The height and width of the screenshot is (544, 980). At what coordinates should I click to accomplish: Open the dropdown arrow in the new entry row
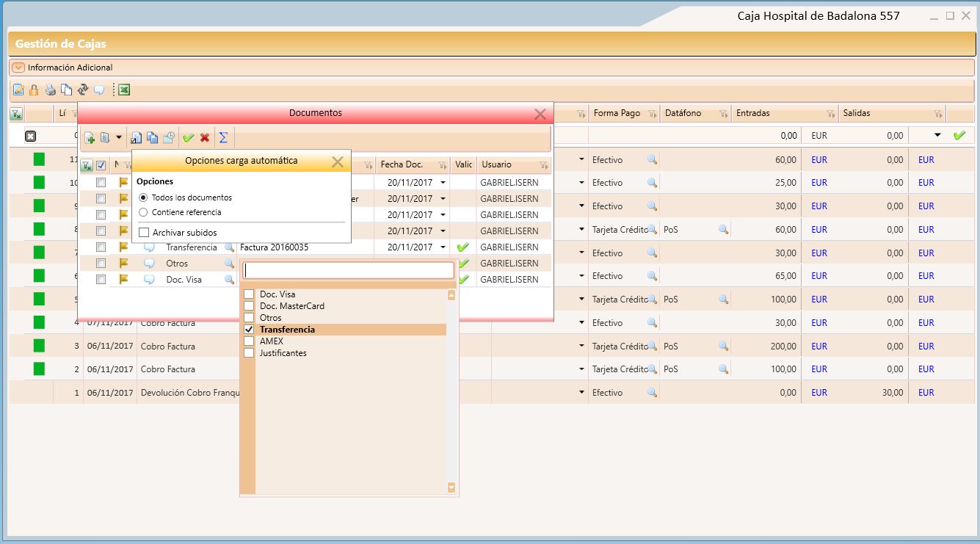(x=937, y=136)
